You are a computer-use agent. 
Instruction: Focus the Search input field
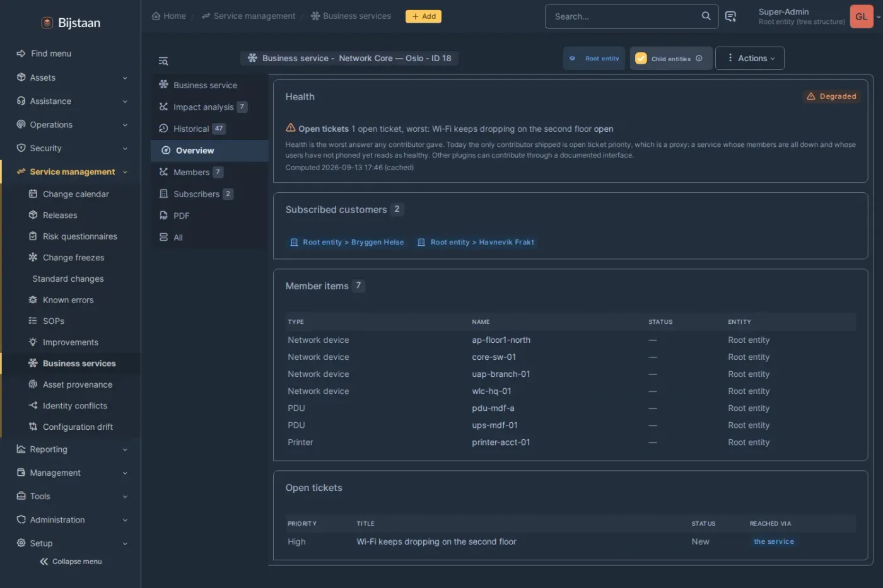[x=624, y=16]
